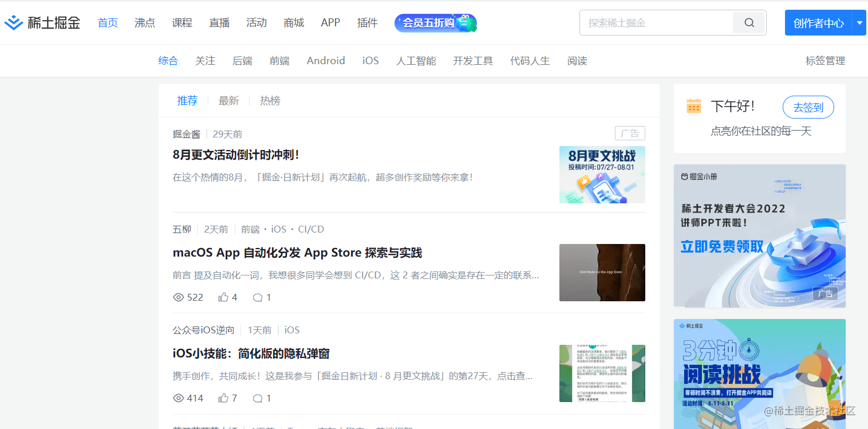The image size is (868, 429).
Task: Visit author 公众号iOS逆向 profile
Action: point(204,330)
